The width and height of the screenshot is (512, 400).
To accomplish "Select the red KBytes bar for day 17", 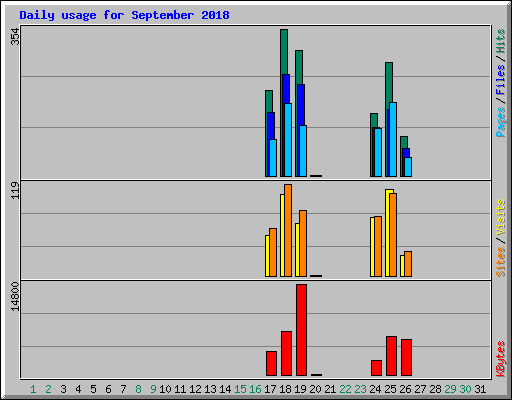I will point(271,363).
